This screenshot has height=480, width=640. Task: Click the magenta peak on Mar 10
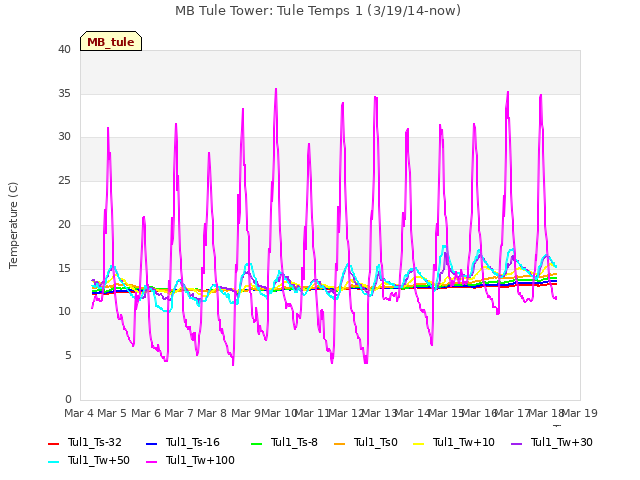(x=276, y=89)
